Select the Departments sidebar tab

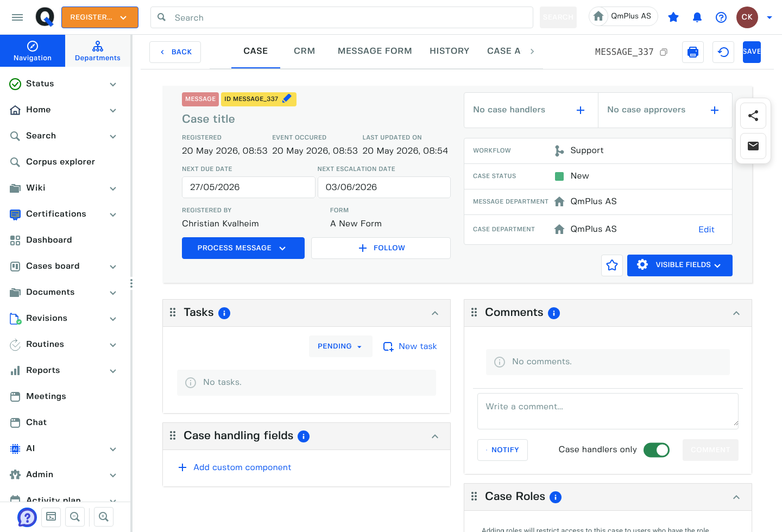coord(98,51)
